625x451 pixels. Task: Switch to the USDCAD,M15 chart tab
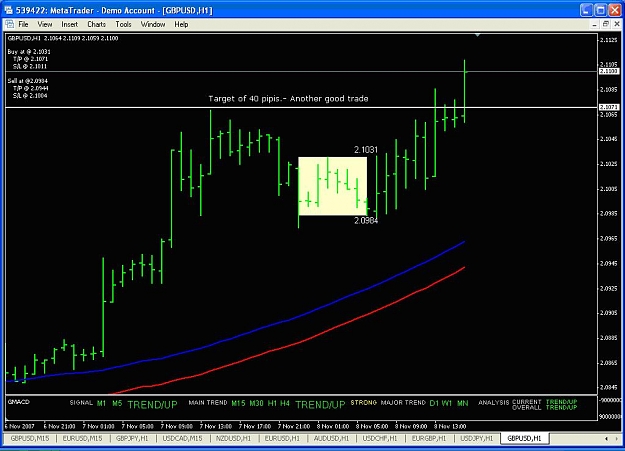click(182, 438)
